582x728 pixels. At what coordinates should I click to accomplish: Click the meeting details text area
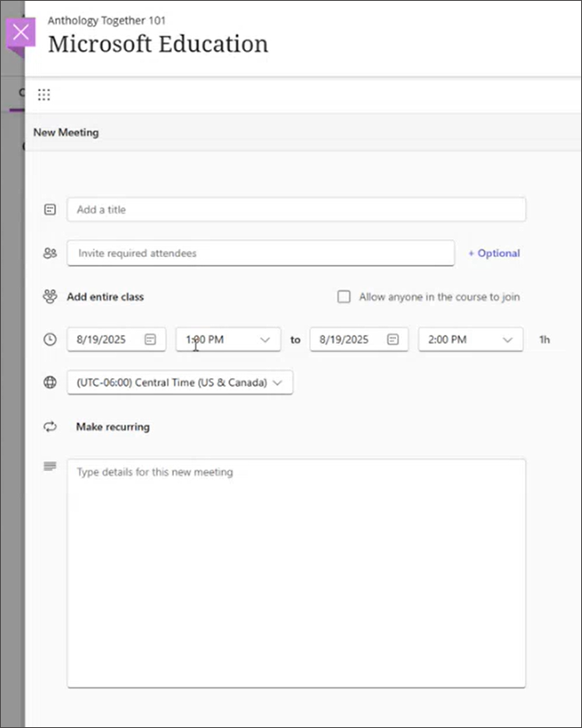[296, 570]
